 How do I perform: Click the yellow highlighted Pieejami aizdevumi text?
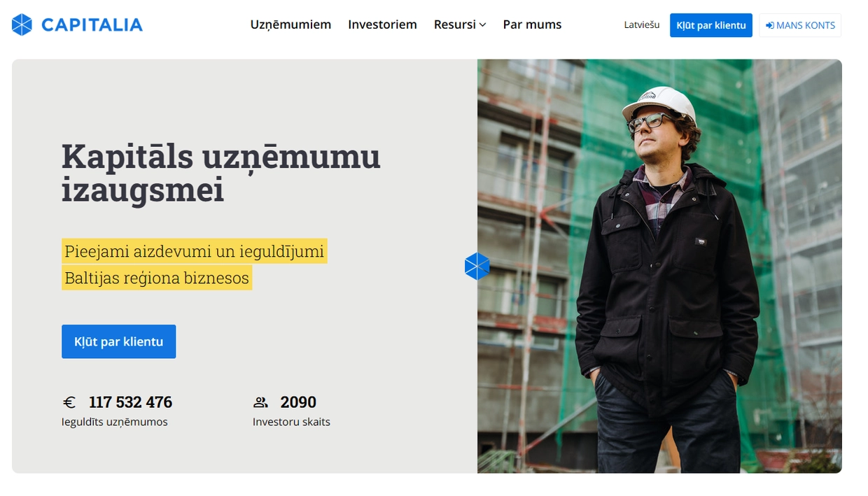[195, 251]
